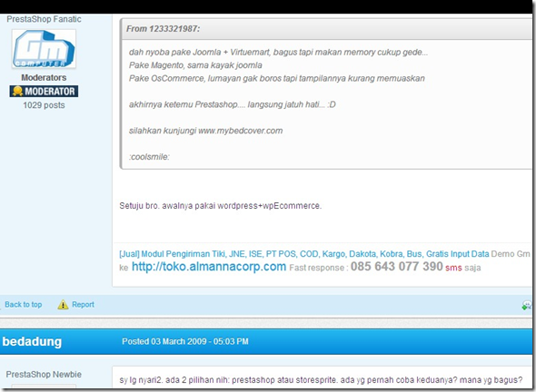Click 'PrestaShop Fanatic' rank label
536x392 pixels.
pos(44,19)
